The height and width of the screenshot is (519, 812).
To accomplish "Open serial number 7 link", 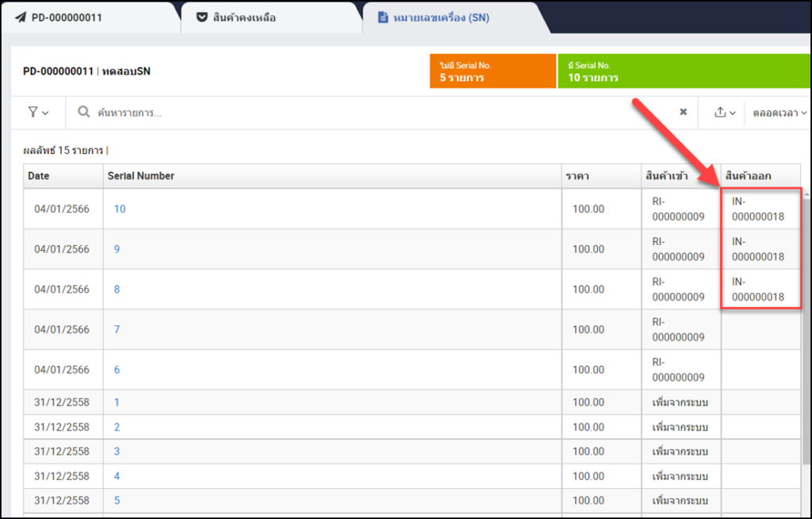I will point(117,329).
